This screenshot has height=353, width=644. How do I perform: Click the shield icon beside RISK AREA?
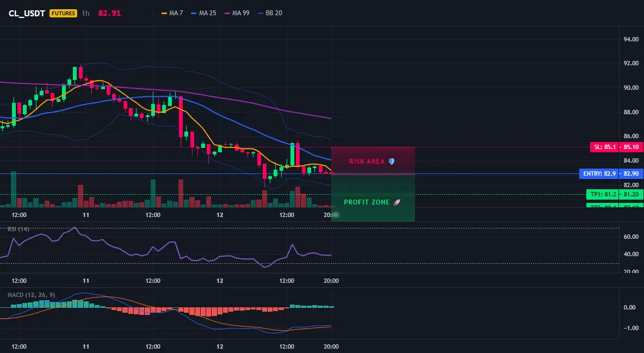[x=392, y=162]
